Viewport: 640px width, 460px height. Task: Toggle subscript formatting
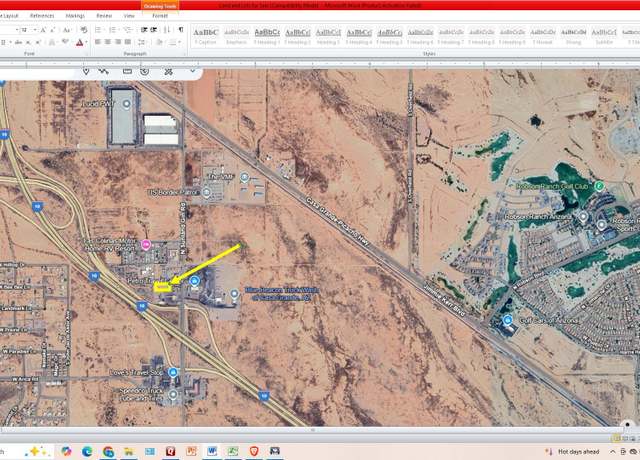[28, 42]
